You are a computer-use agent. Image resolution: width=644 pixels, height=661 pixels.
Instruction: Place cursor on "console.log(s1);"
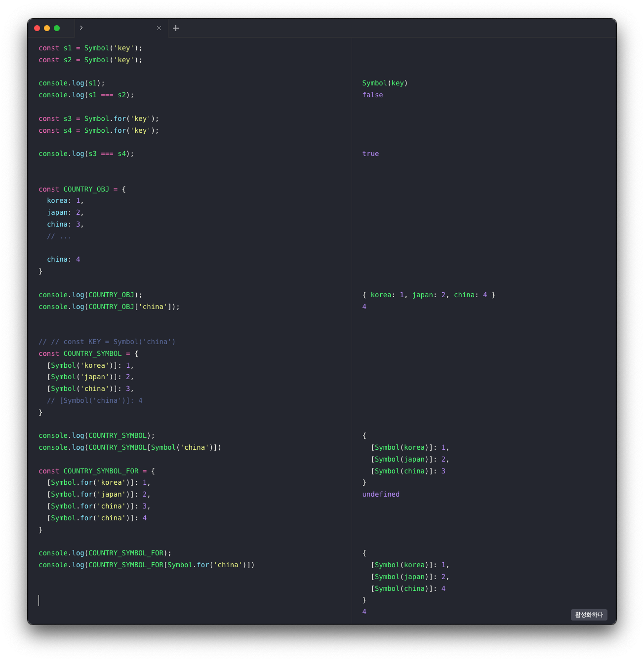tap(72, 83)
